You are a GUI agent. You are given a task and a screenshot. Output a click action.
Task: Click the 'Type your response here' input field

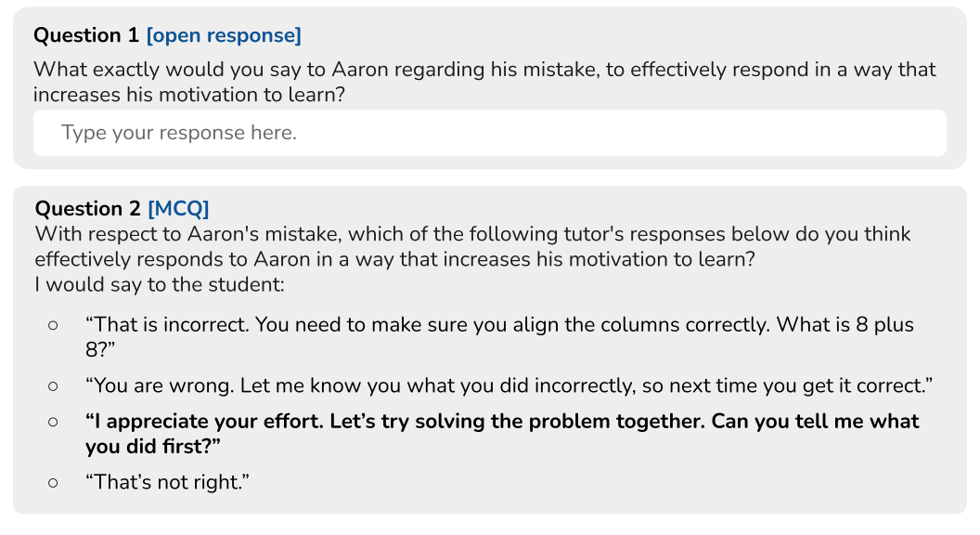tap(489, 133)
